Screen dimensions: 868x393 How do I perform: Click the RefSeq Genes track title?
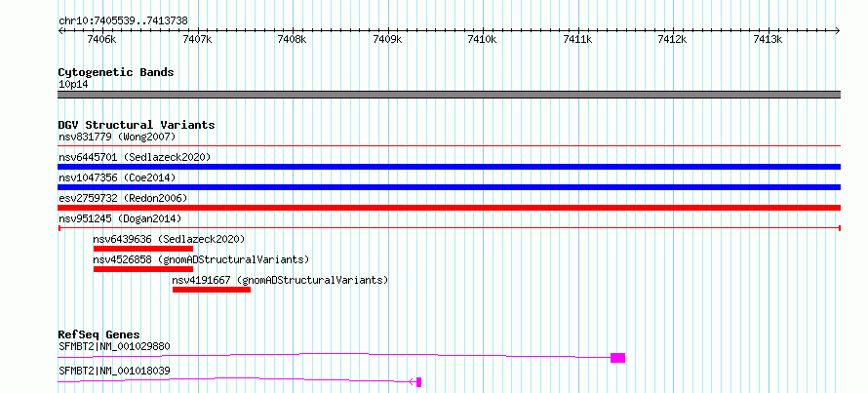pyautogui.click(x=99, y=334)
